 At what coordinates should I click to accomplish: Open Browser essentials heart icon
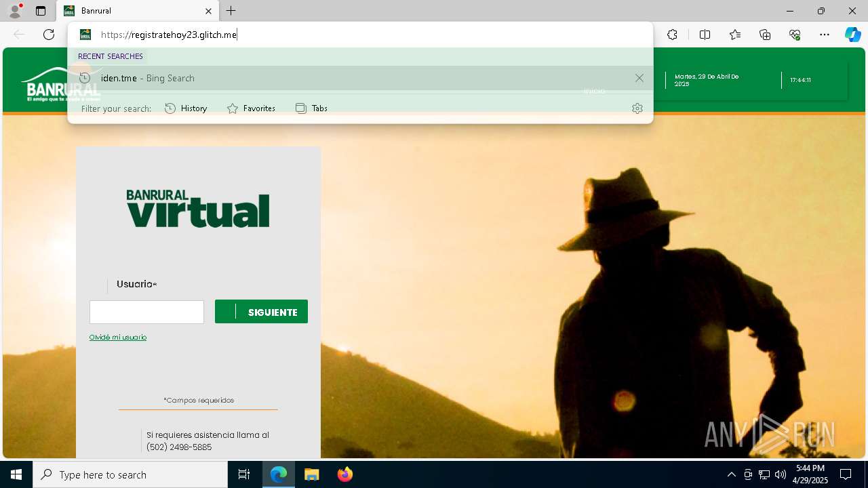point(795,35)
